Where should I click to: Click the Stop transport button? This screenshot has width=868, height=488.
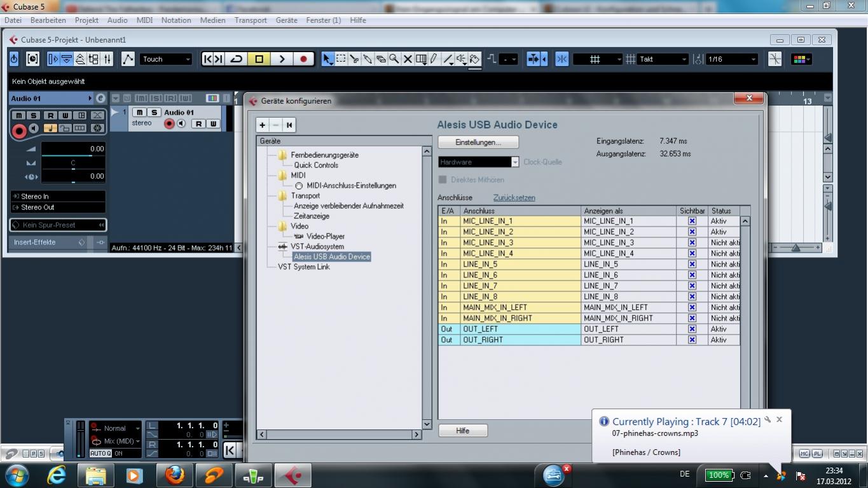pos(259,59)
